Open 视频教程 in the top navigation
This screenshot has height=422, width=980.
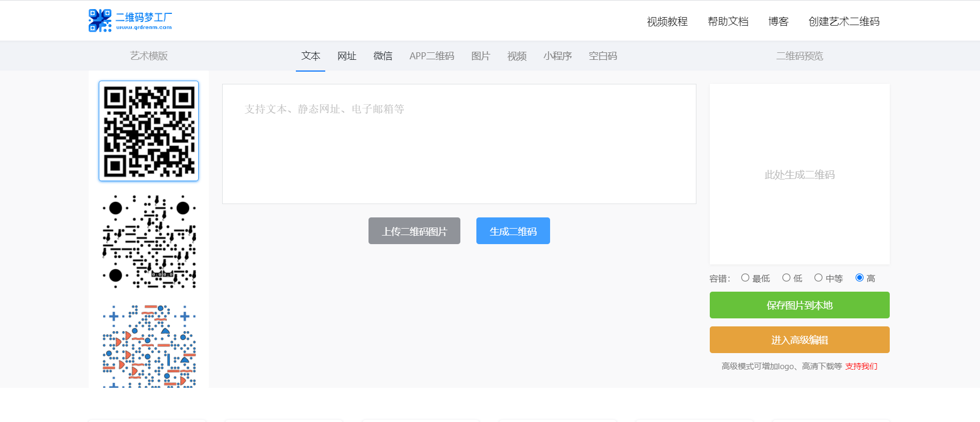(667, 21)
